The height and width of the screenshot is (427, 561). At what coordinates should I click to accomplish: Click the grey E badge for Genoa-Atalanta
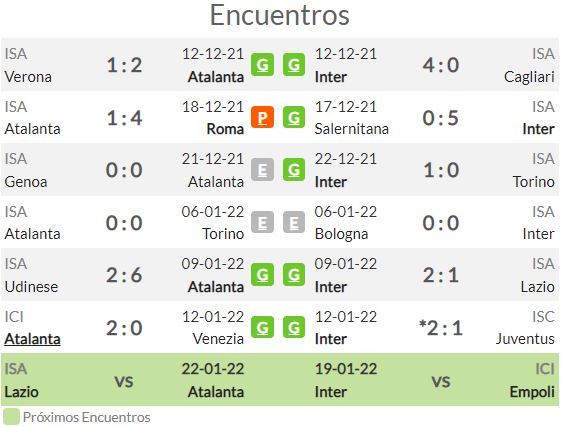tap(262, 170)
